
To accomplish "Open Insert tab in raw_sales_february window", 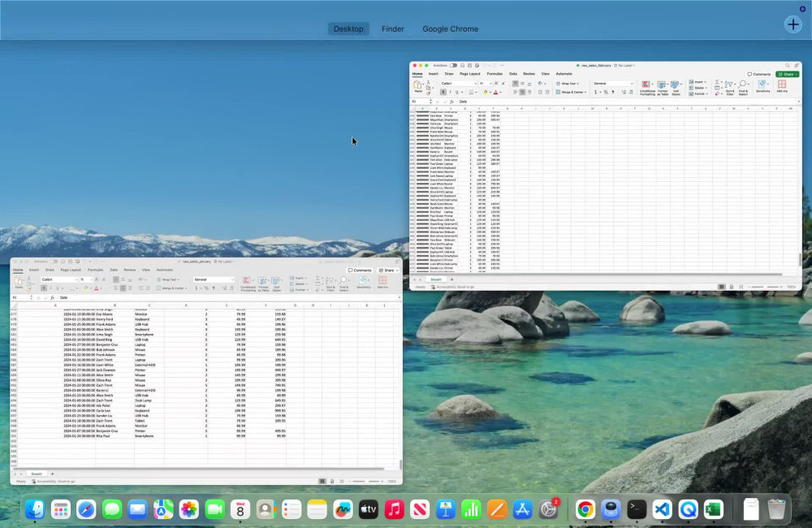I will tap(434, 74).
